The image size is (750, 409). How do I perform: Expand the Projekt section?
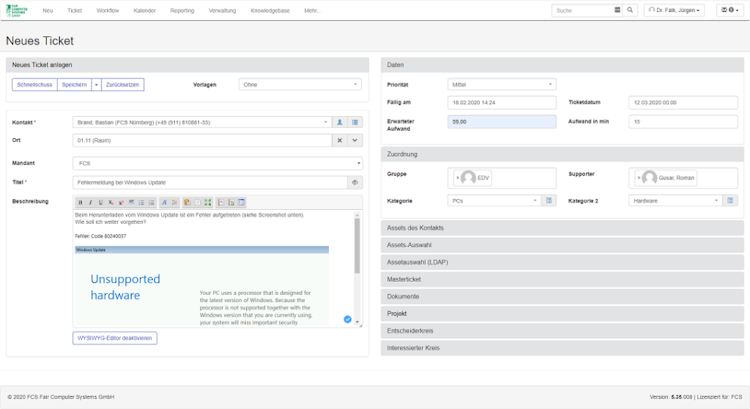tap(562, 314)
